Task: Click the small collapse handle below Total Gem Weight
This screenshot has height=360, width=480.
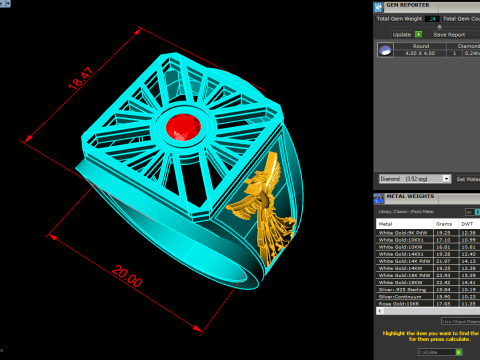Action: [x=439, y=27]
